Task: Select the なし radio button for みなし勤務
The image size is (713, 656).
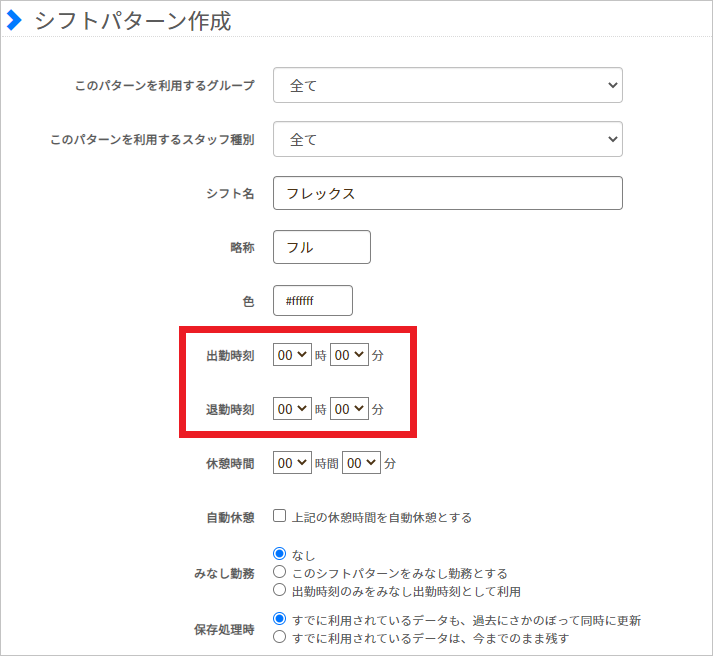Action: point(280,555)
